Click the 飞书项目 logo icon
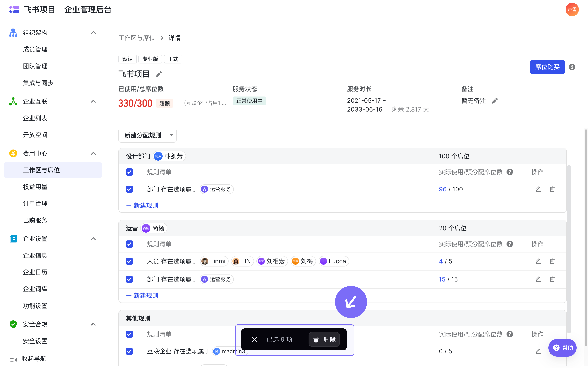The height and width of the screenshot is (368, 588). pyautogui.click(x=14, y=10)
